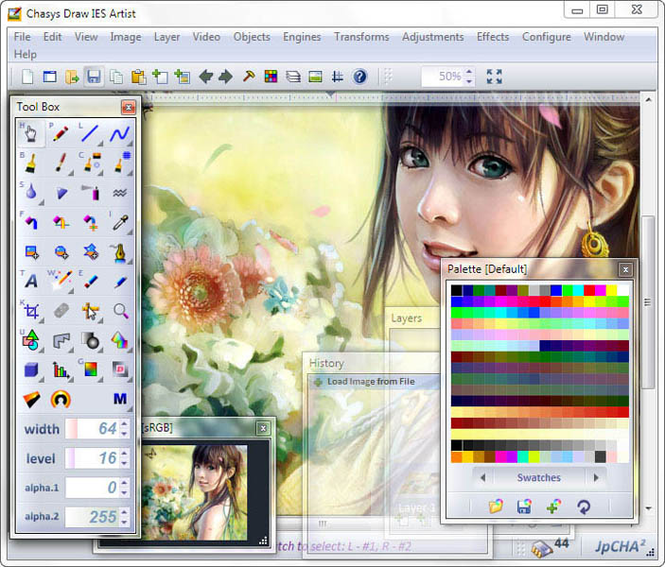Select the blue M tool
The image size is (665, 567).
point(120,399)
